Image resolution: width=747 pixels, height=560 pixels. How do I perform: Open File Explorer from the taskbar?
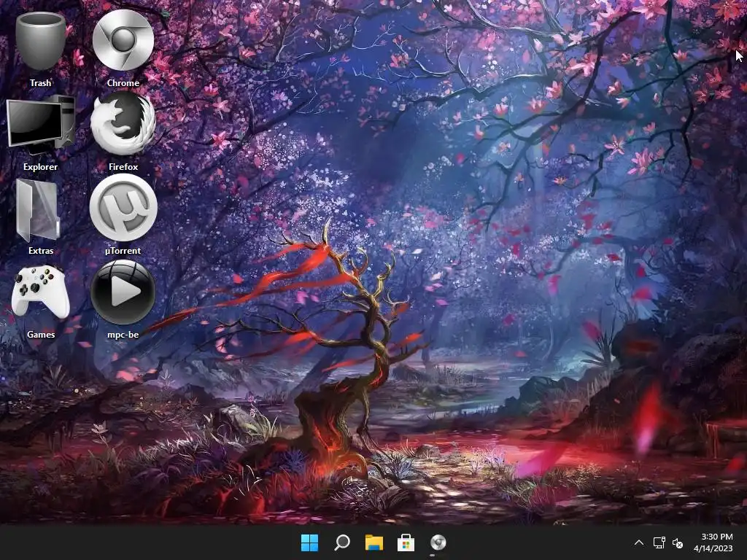click(374, 542)
